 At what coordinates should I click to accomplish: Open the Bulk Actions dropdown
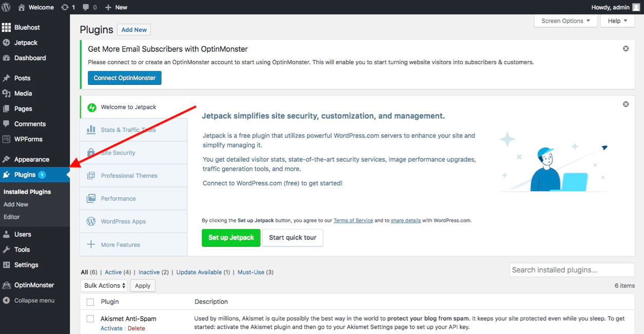tap(105, 286)
